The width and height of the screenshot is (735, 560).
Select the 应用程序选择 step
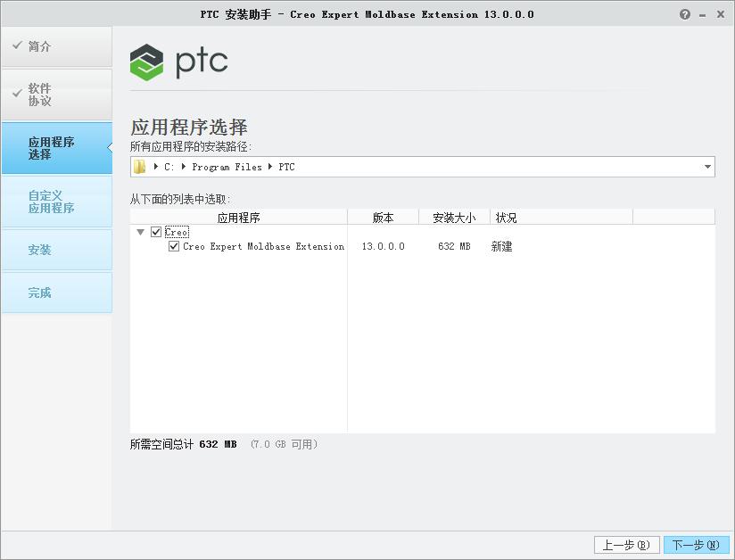[x=57, y=148]
